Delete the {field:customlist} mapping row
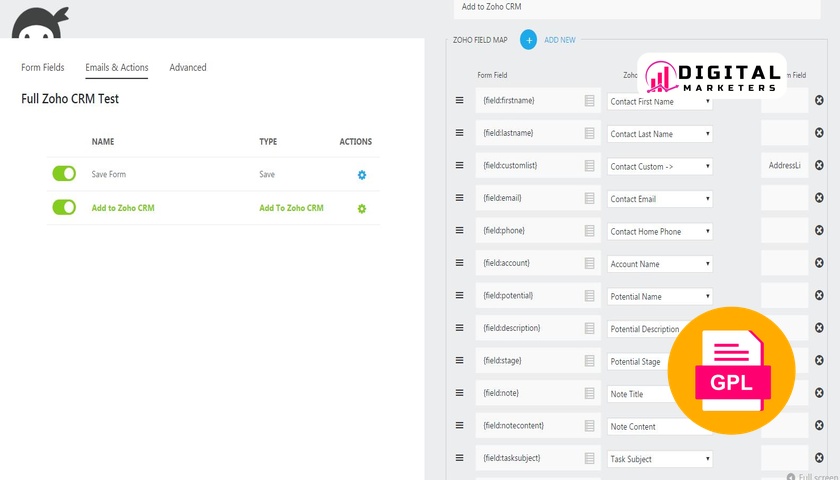 (819, 165)
